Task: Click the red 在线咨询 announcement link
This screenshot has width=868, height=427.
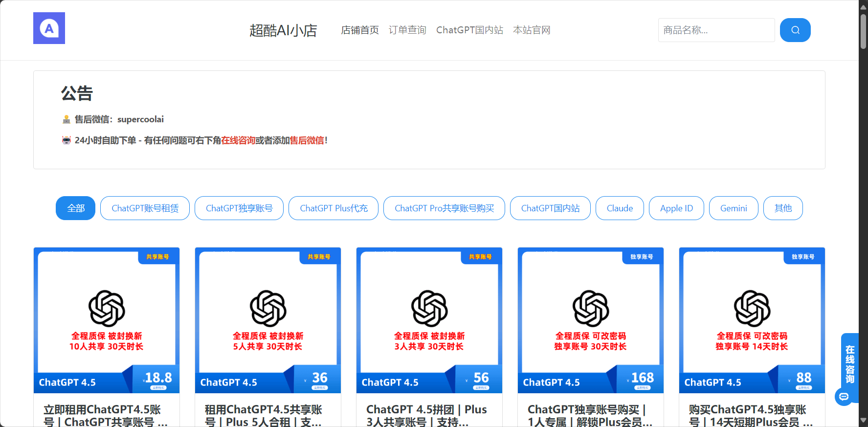Action: [238, 140]
